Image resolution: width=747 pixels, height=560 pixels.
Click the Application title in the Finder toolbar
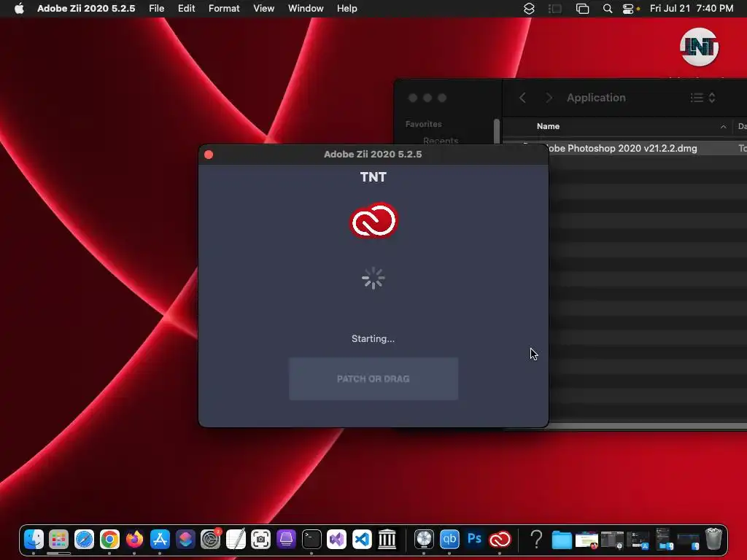click(596, 98)
